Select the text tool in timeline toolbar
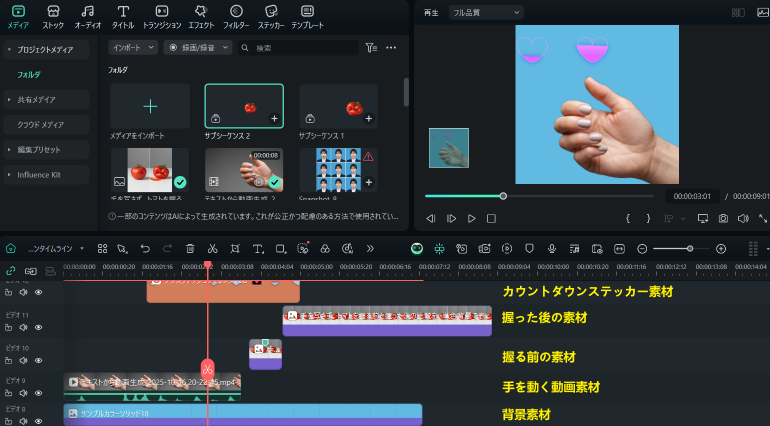The width and height of the screenshot is (770, 426). 256,248
